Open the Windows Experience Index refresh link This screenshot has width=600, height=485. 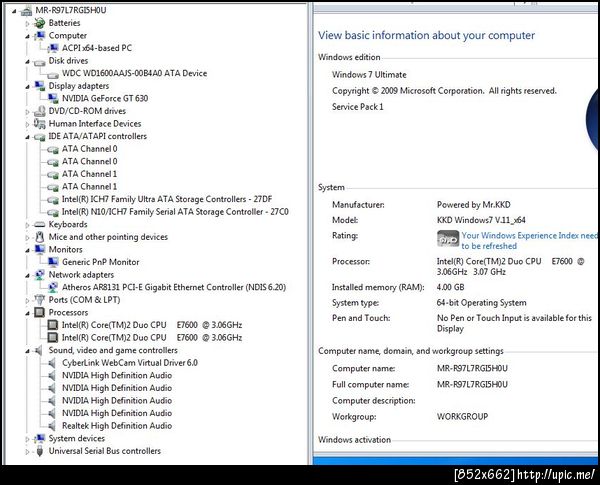point(529,241)
